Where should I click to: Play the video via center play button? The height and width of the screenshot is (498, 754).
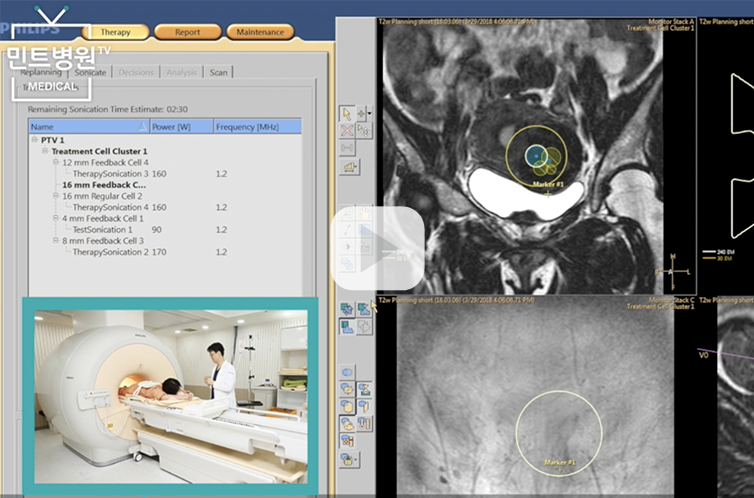(x=377, y=249)
